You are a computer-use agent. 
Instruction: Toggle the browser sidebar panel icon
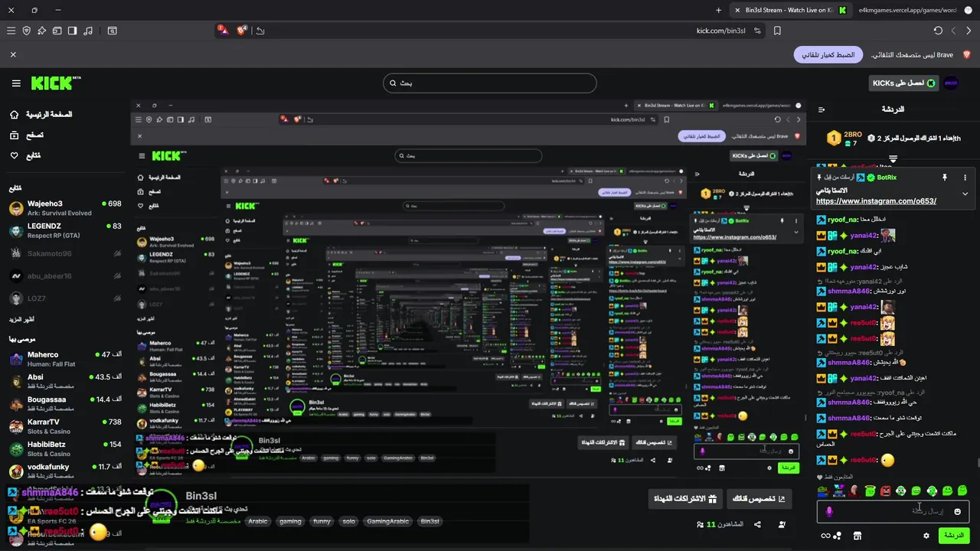(x=72, y=31)
